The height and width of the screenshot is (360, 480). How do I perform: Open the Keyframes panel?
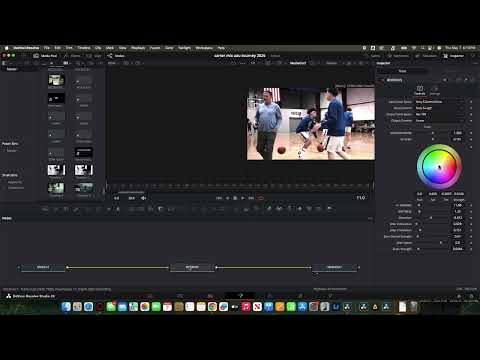point(398,56)
